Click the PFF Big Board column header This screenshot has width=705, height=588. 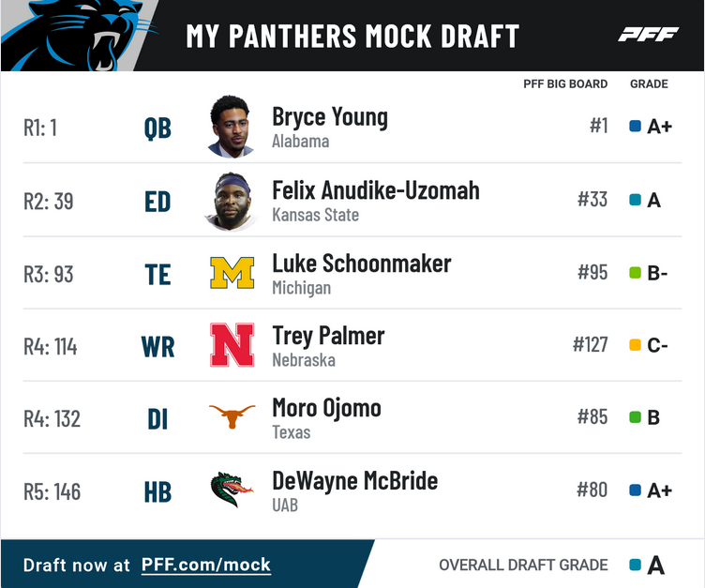pyautogui.click(x=565, y=83)
